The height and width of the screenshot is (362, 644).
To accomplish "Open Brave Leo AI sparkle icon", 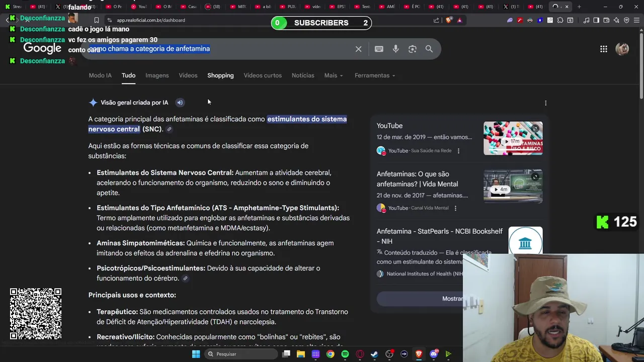I will pyautogui.click(x=616, y=20).
